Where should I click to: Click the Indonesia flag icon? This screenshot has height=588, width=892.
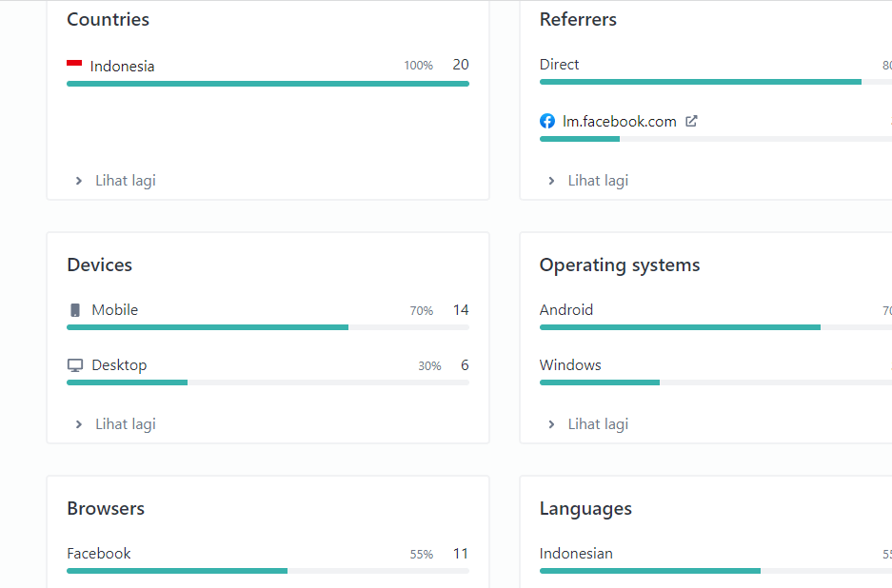click(x=74, y=65)
